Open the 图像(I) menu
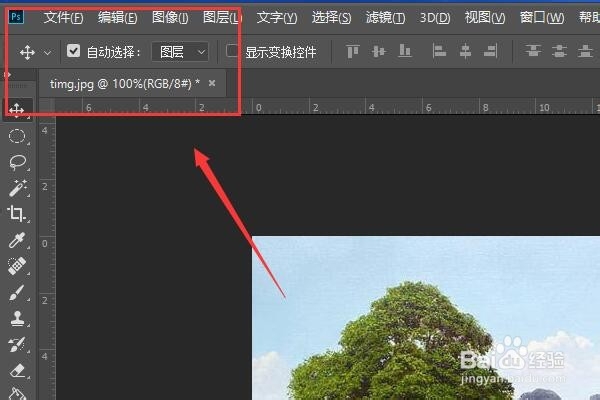 (170, 18)
